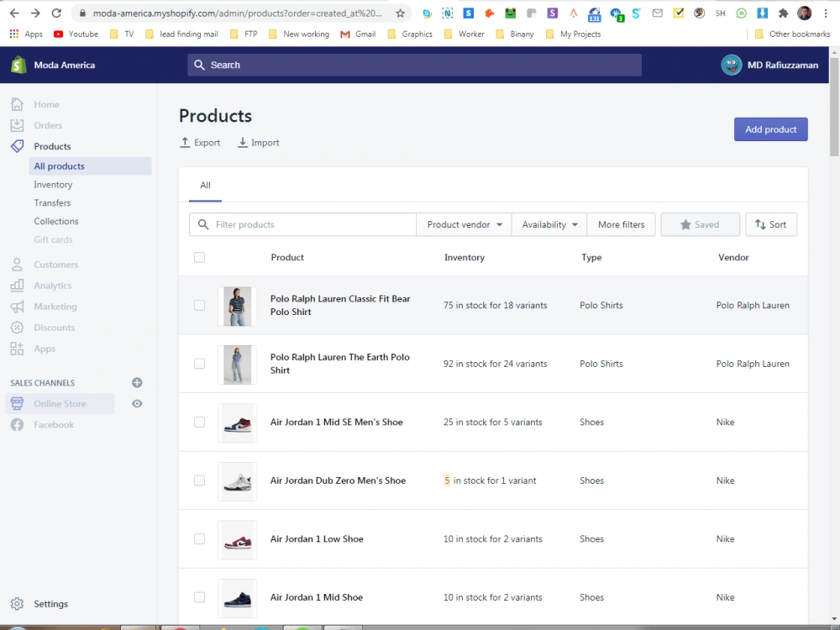
Task: Click the top Search bar field
Action: [414, 65]
